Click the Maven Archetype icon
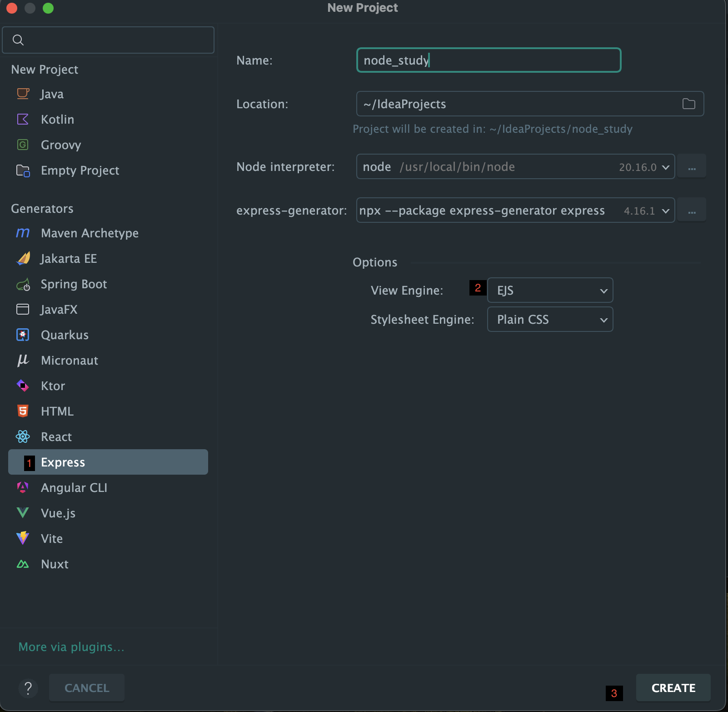Image resolution: width=728 pixels, height=712 pixels. [x=23, y=233]
